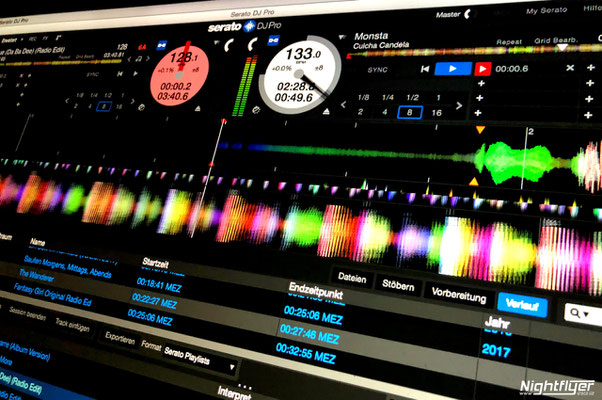Image resolution: width=602 pixels, height=400 pixels.
Task: Click the Exportieren button
Action: coord(120,338)
